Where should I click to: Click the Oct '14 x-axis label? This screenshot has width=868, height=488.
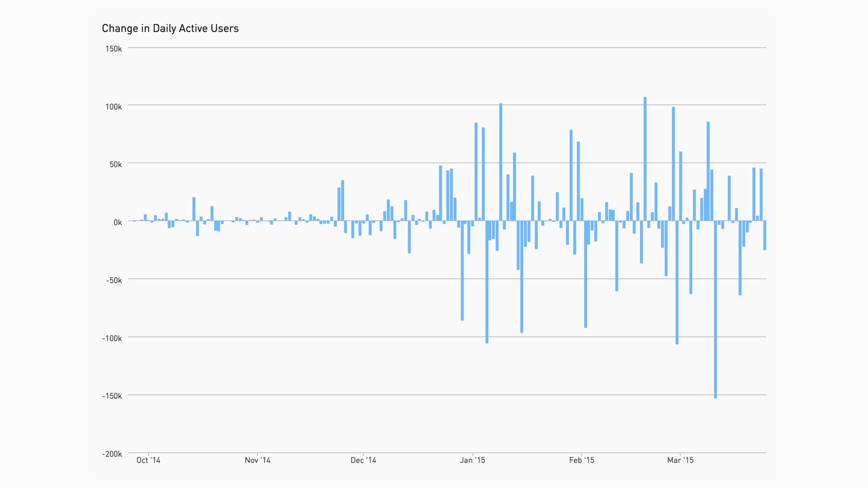(148, 460)
